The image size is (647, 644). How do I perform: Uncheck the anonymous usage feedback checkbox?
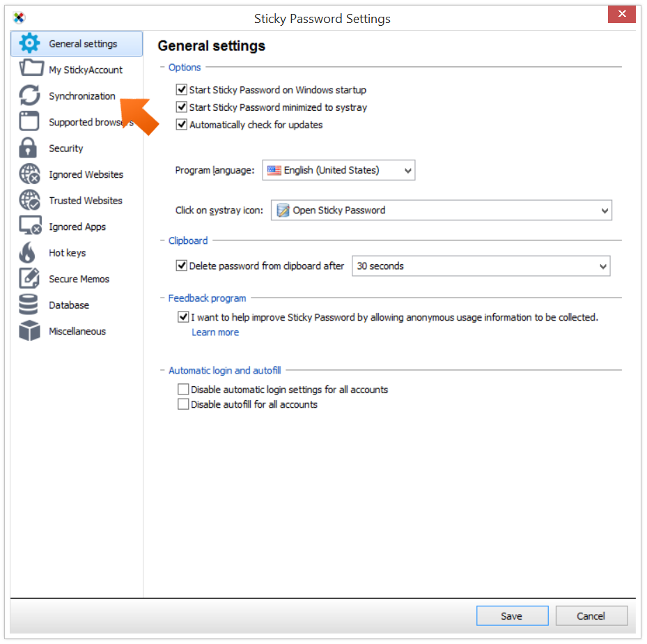point(183,317)
